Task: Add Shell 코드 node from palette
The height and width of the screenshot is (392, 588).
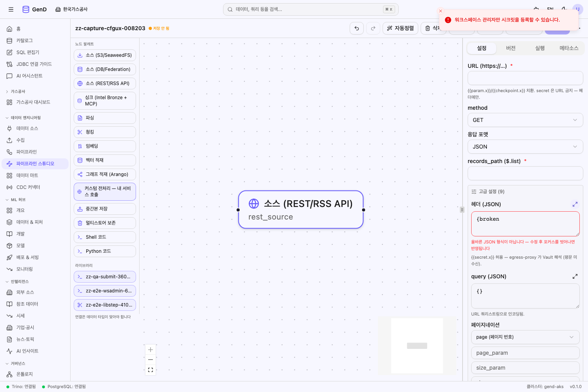Action: [105, 237]
